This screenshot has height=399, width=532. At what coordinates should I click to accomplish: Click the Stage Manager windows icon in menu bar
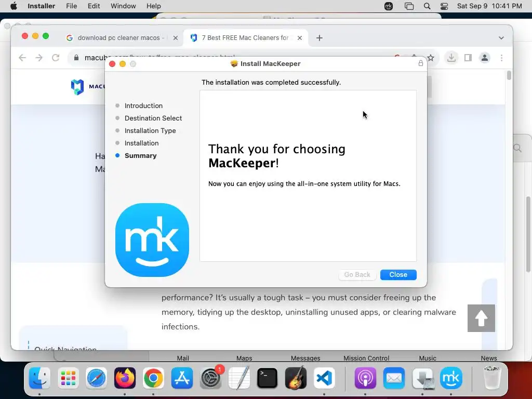click(409, 6)
